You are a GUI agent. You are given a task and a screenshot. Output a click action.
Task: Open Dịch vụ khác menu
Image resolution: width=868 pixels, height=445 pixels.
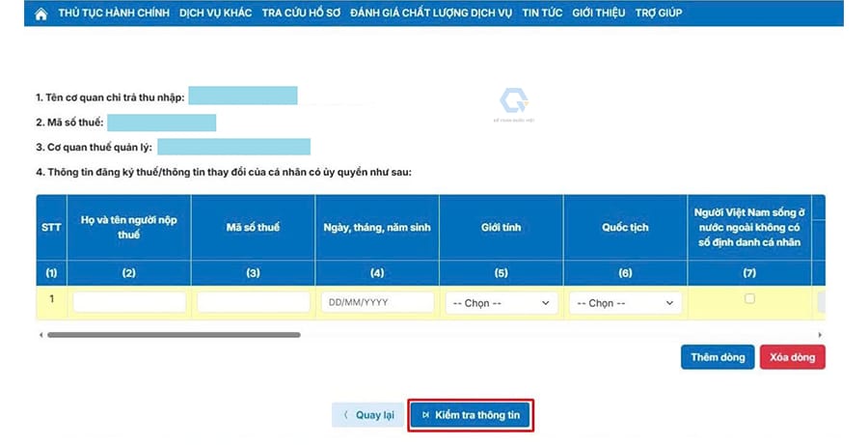[x=217, y=14]
